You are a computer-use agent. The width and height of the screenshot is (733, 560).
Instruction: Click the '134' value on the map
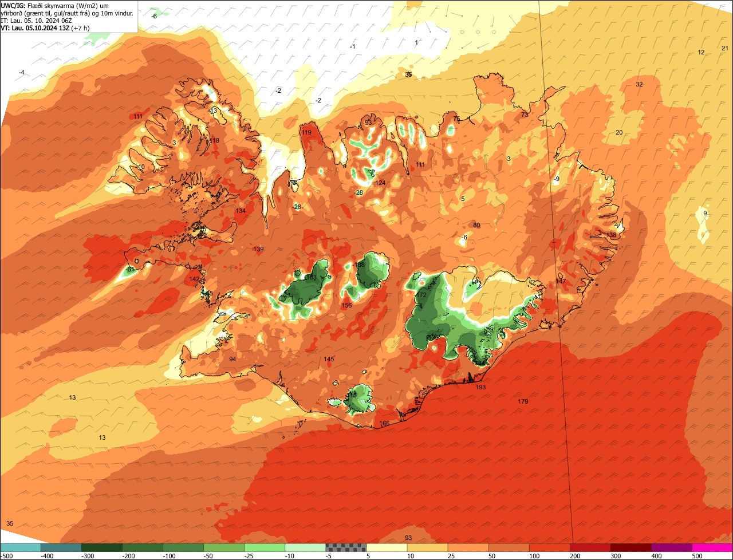pyautogui.click(x=241, y=211)
